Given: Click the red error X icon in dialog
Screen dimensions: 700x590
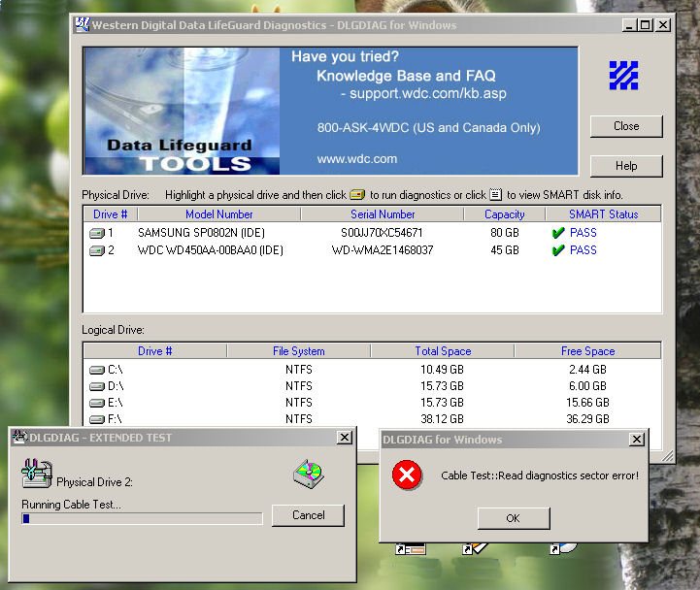Looking at the screenshot, I should (407, 475).
